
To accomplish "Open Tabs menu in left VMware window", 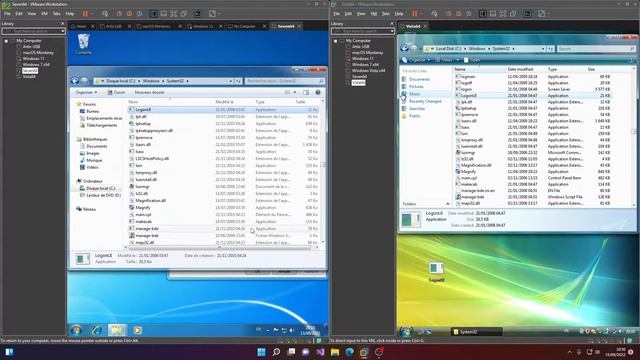I will coord(56,13).
